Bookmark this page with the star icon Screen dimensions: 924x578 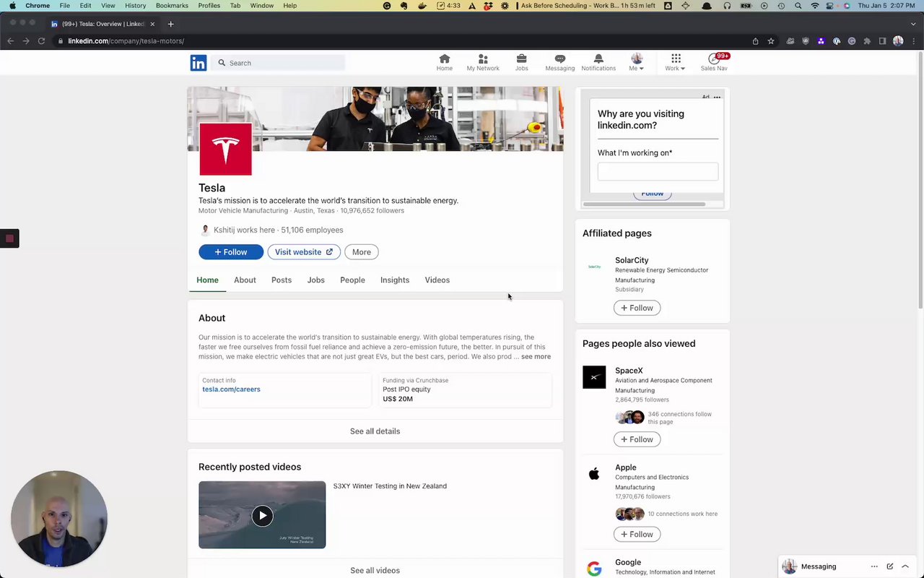pyautogui.click(x=771, y=41)
